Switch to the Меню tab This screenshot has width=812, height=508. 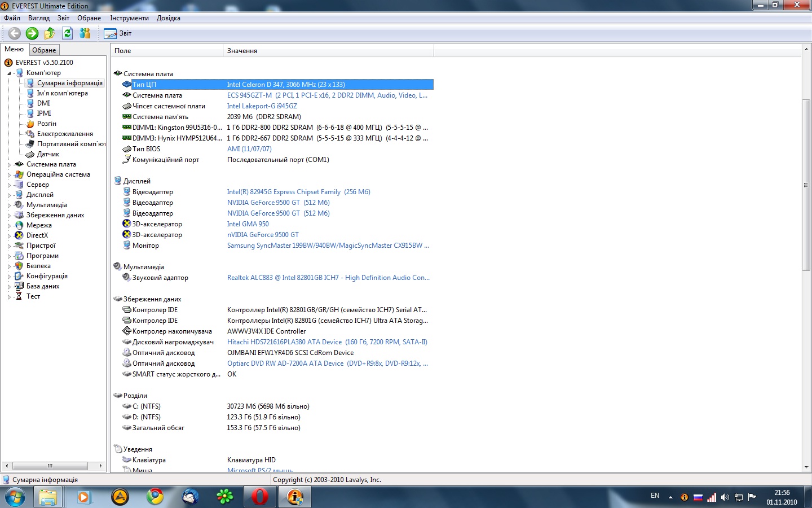pyautogui.click(x=14, y=50)
